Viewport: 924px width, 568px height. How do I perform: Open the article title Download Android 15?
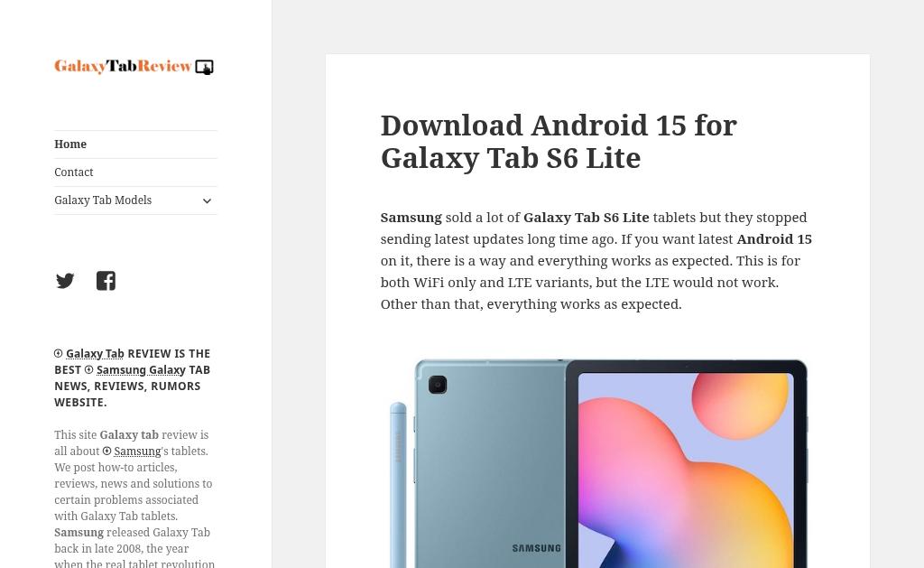[x=559, y=142]
